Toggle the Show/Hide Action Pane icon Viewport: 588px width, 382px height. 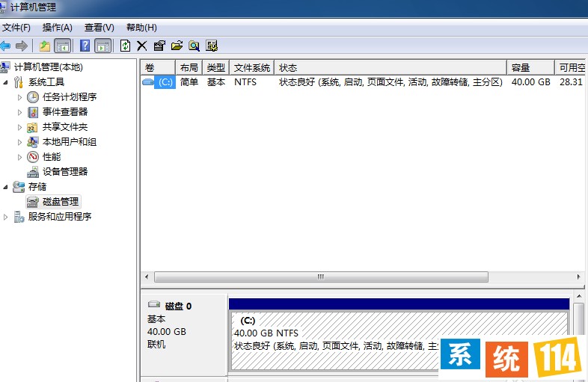[x=103, y=46]
